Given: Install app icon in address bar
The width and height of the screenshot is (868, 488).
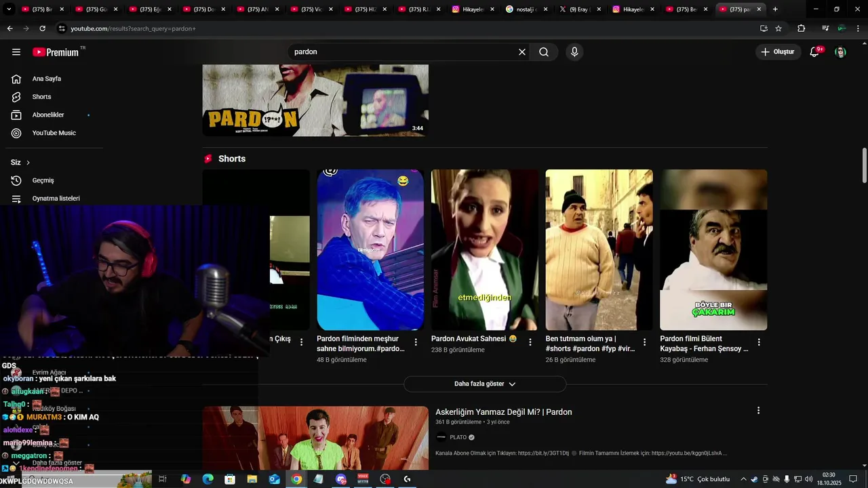Looking at the screenshot, I should click(x=764, y=28).
